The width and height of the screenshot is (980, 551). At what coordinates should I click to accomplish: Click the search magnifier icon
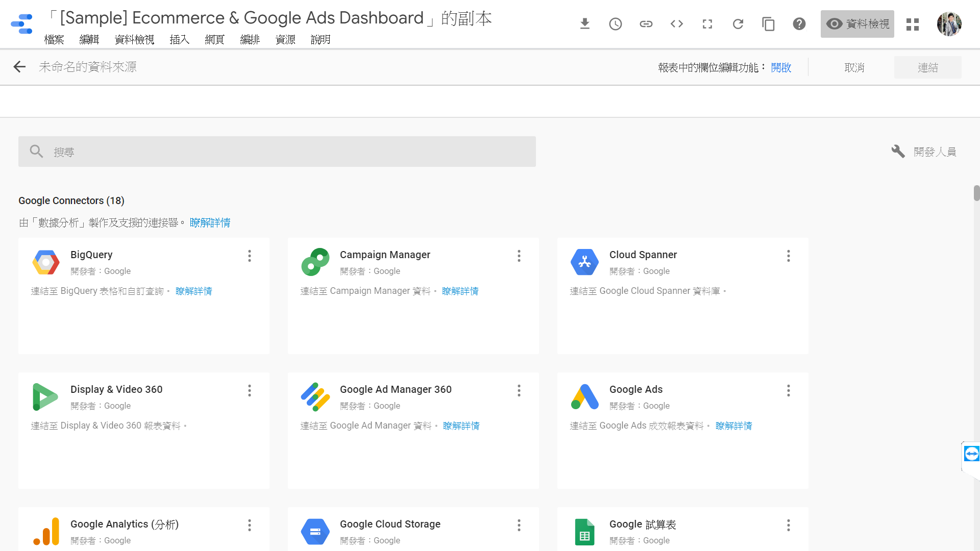point(36,152)
